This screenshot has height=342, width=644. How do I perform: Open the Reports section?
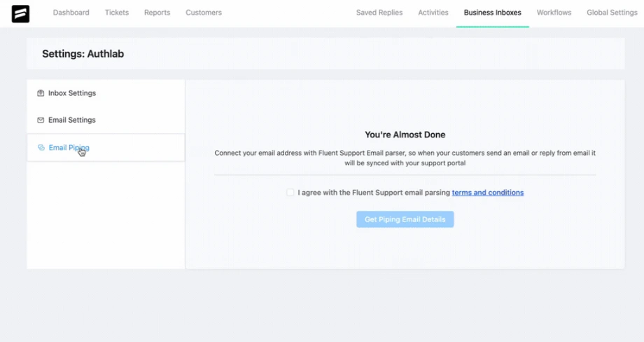pos(157,13)
